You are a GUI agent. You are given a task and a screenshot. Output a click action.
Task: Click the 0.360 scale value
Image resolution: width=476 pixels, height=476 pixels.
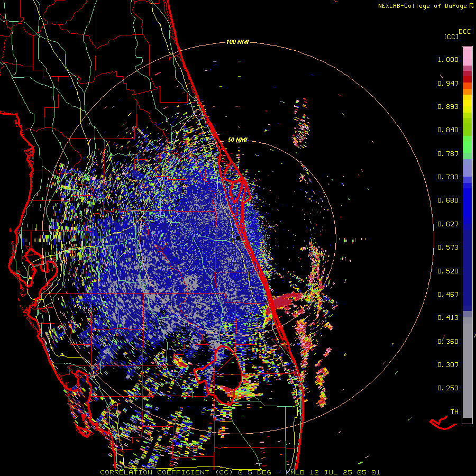coord(448,342)
